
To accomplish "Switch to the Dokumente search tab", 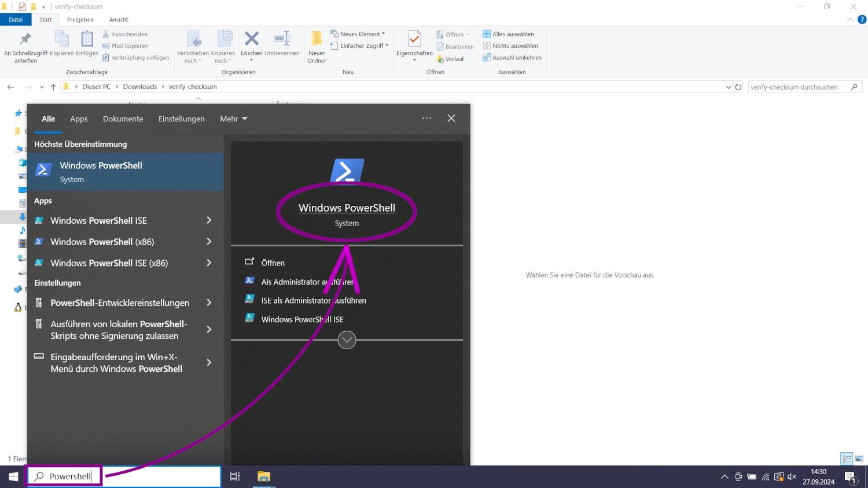I will point(123,119).
